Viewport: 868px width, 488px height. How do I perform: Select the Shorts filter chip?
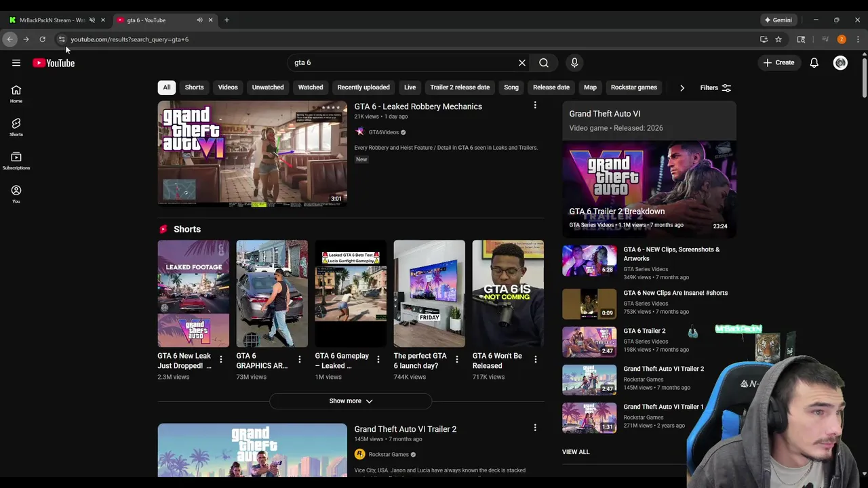coord(194,87)
